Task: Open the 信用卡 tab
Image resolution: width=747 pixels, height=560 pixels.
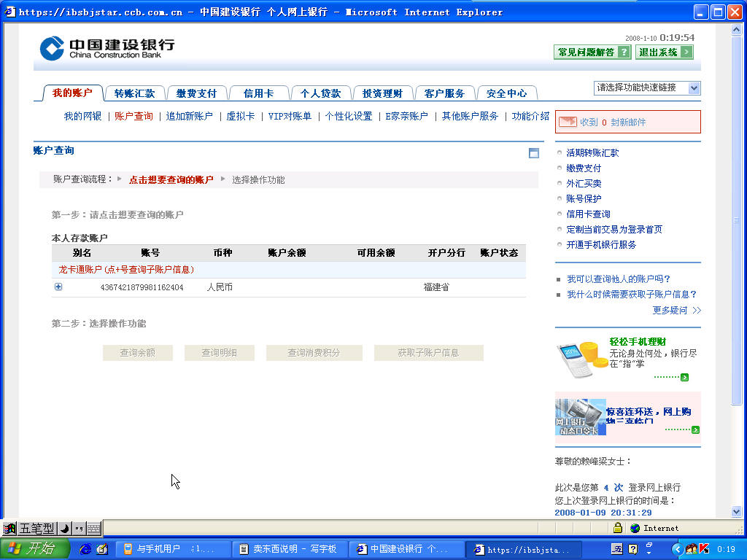Action: click(258, 93)
